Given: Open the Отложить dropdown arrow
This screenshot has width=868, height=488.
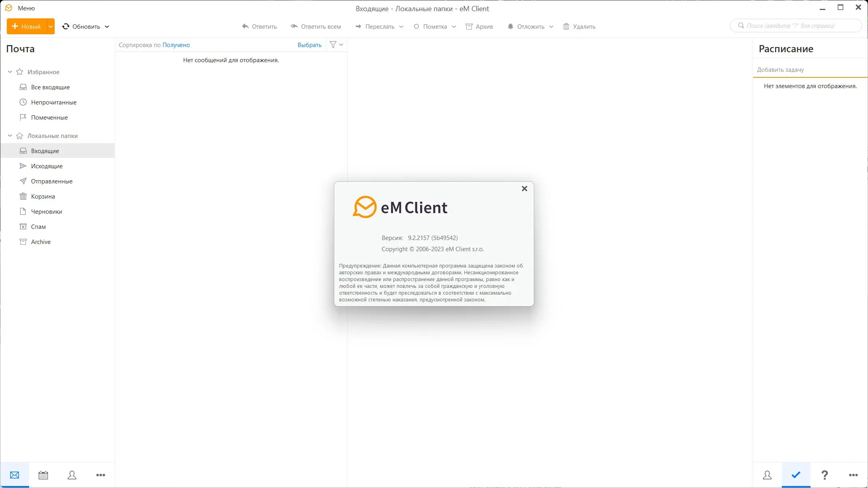Looking at the screenshot, I should [x=552, y=26].
